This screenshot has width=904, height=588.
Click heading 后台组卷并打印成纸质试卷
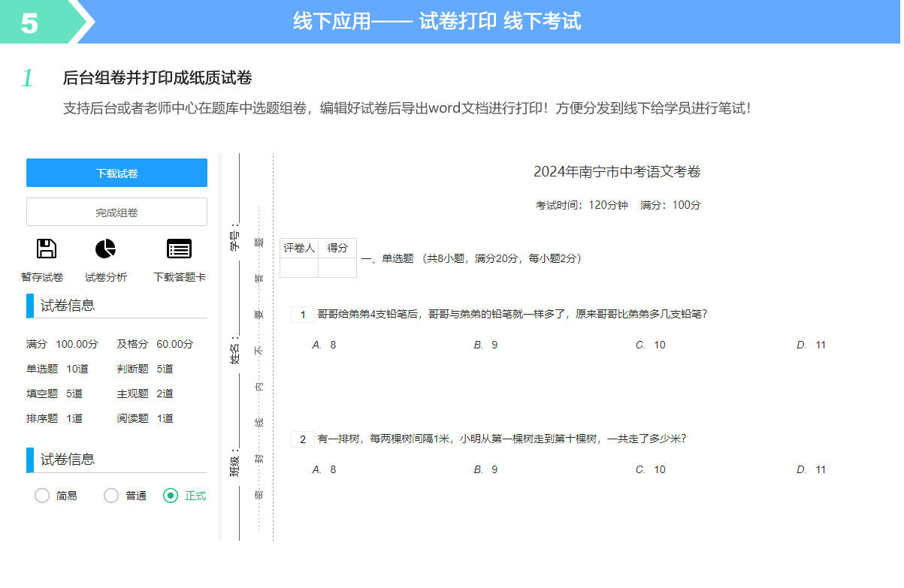(x=157, y=77)
